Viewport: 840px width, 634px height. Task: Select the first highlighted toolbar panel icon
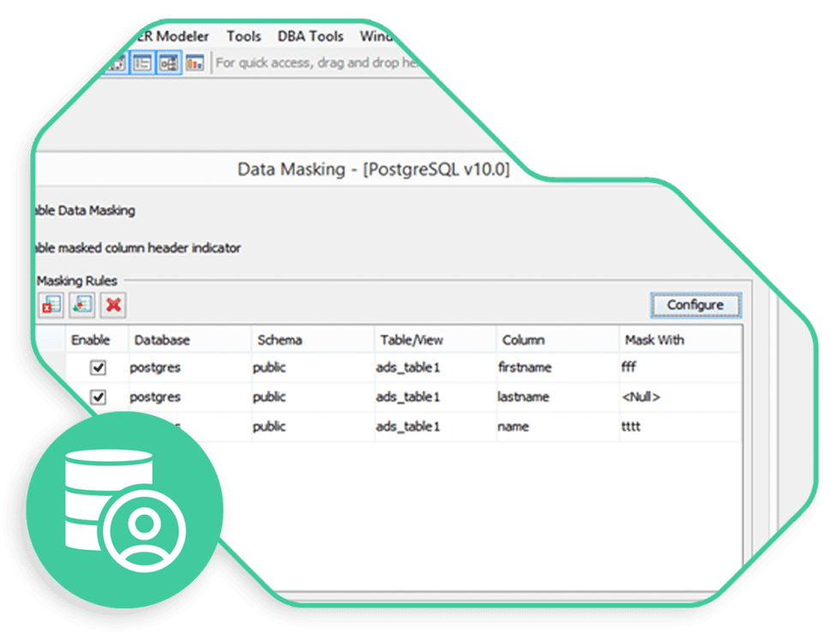pyautogui.click(x=117, y=63)
